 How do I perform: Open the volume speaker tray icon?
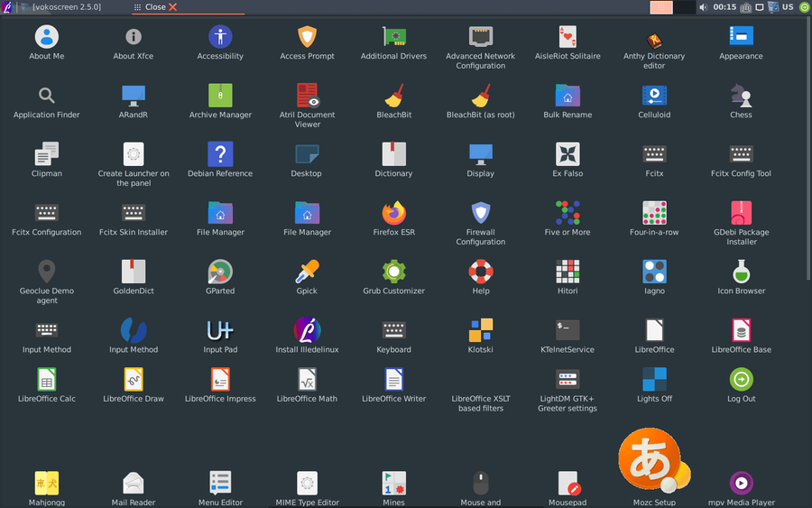coord(703,7)
